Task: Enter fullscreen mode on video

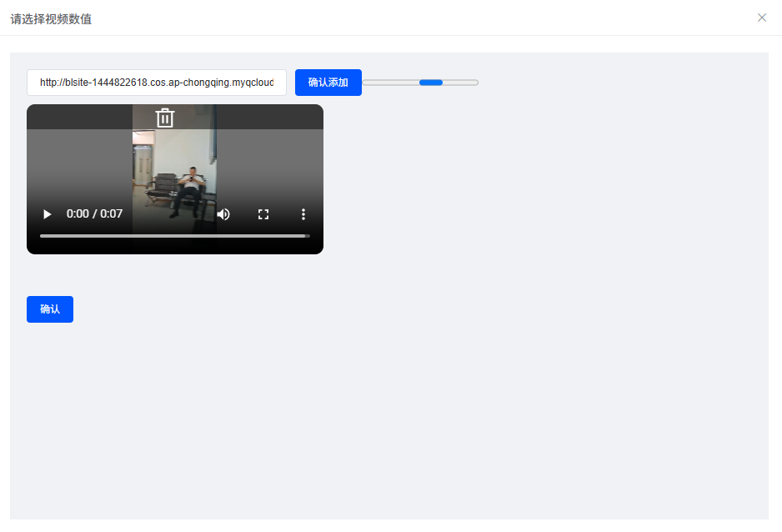Action: pyautogui.click(x=263, y=214)
